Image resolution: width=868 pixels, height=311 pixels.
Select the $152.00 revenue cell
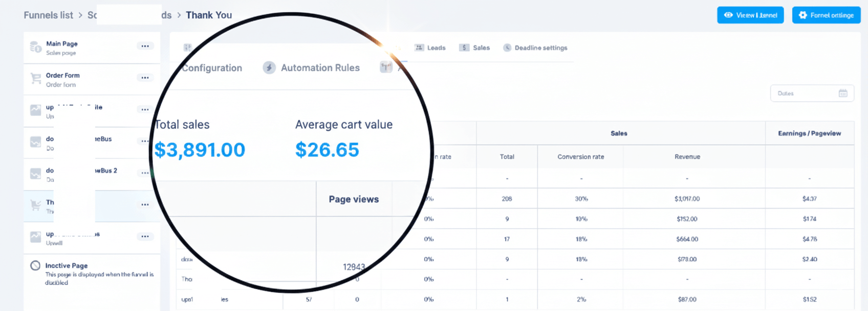[x=687, y=219]
